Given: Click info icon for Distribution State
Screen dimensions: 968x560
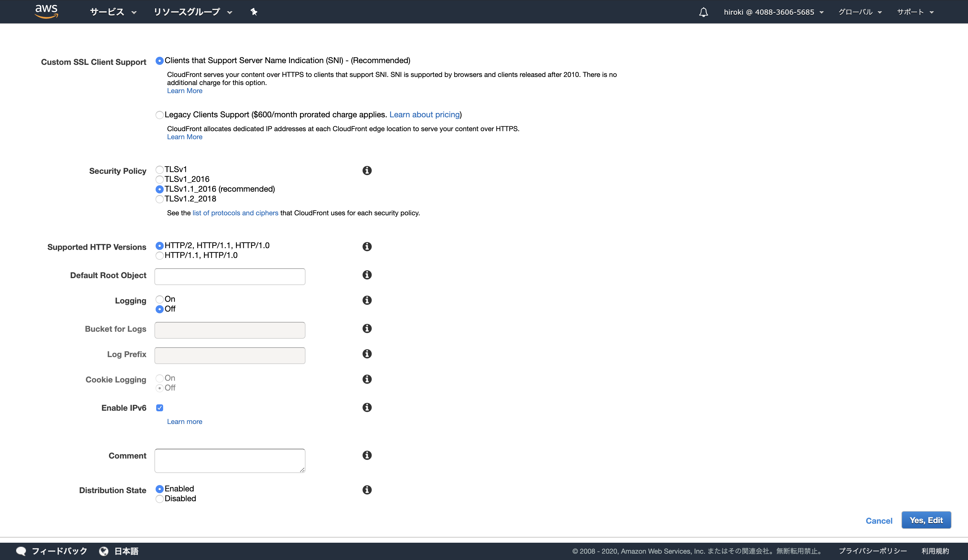Looking at the screenshot, I should (x=367, y=490).
